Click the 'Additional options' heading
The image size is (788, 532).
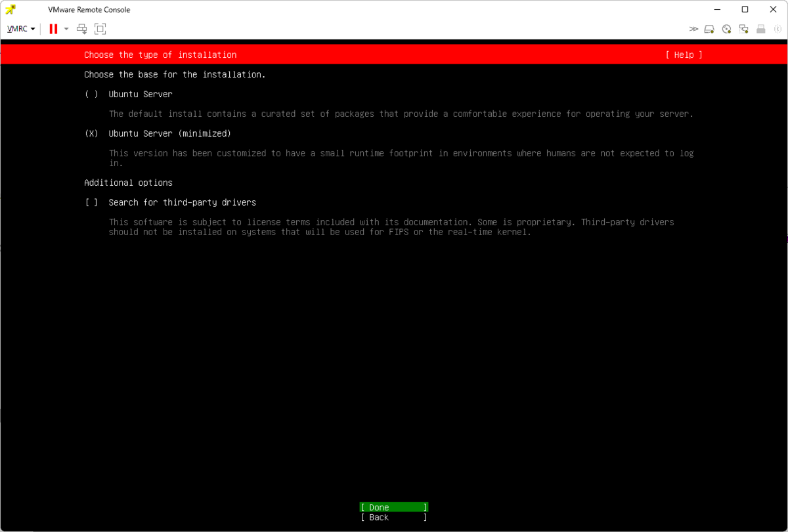[128, 183]
